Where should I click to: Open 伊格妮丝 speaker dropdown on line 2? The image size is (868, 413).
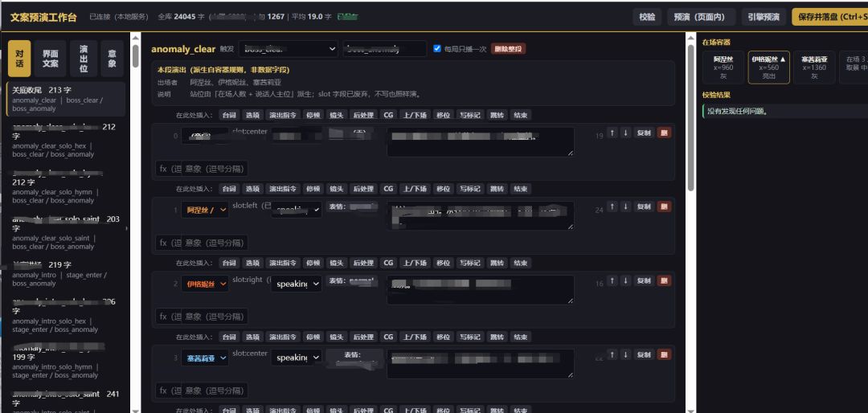[x=205, y=284]
